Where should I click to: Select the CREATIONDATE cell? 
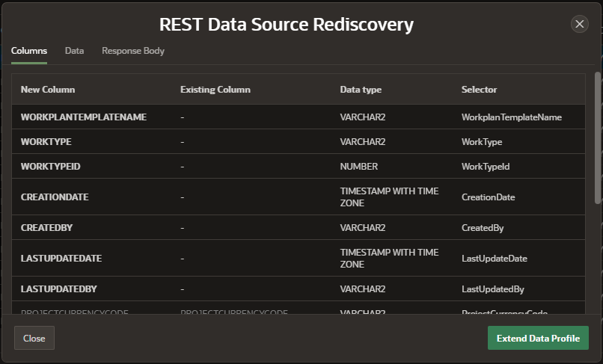pos(55,197)
